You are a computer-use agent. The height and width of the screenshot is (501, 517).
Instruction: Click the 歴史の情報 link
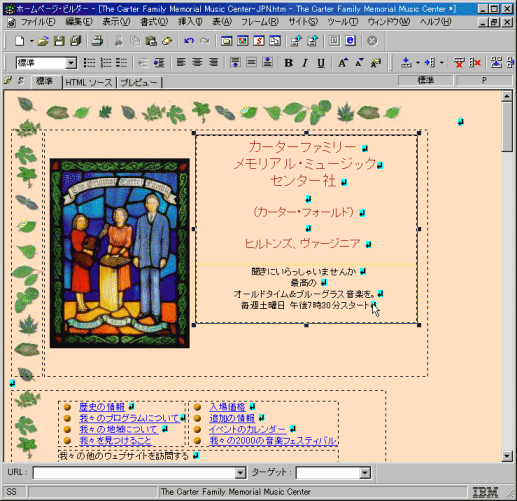click(102, 407)
